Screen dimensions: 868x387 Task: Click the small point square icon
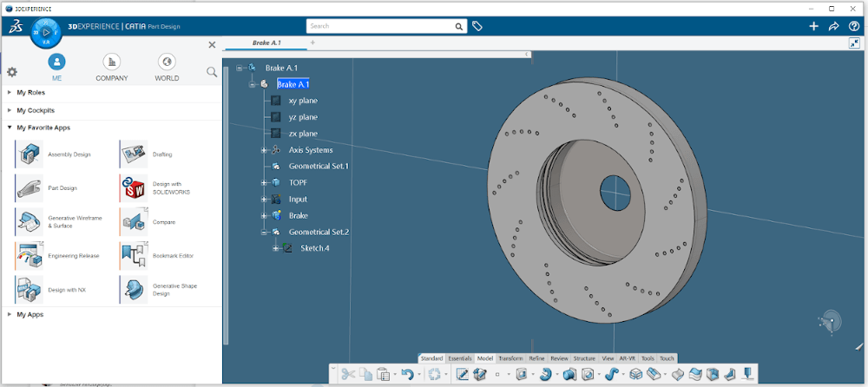tap(497, 374)
